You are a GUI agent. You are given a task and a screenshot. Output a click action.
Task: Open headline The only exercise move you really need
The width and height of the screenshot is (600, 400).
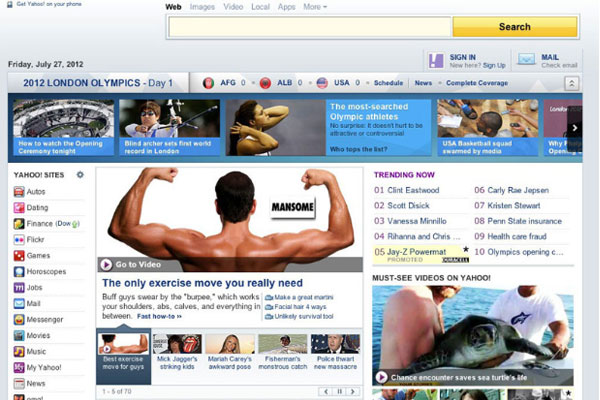tap(202, 283)
